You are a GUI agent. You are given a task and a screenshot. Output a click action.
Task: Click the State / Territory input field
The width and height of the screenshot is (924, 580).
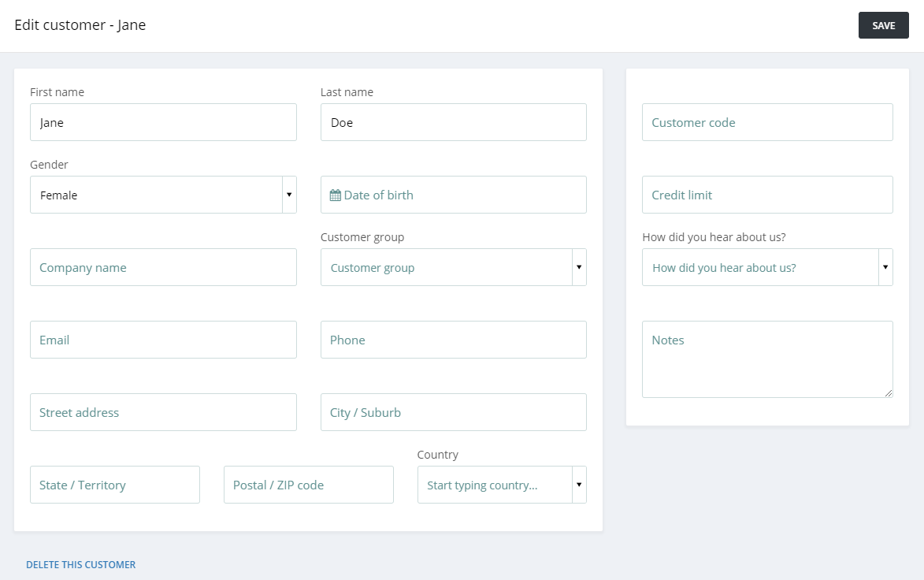115,485
